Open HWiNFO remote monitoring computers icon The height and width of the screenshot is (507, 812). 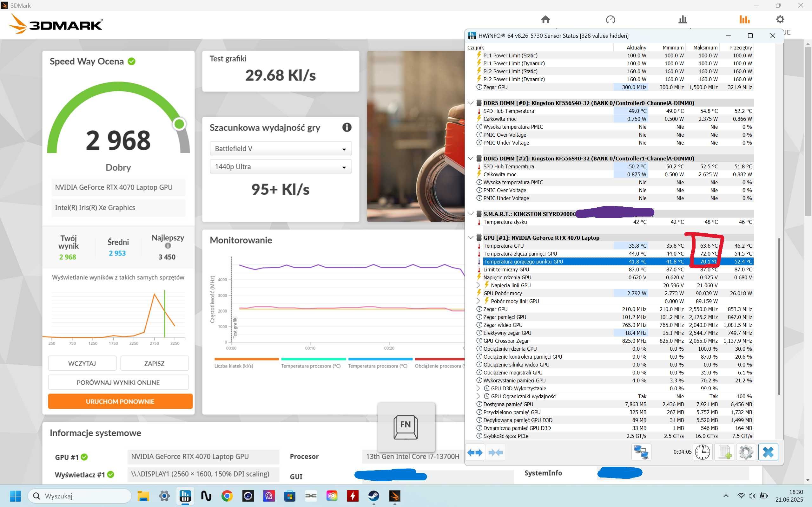641,452
